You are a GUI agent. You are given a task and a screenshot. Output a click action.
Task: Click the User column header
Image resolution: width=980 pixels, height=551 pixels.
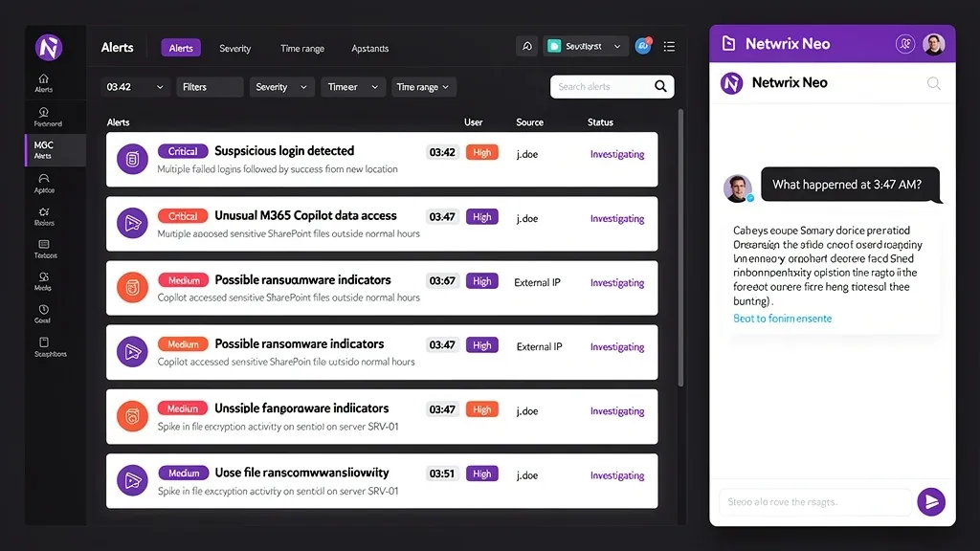473,122
